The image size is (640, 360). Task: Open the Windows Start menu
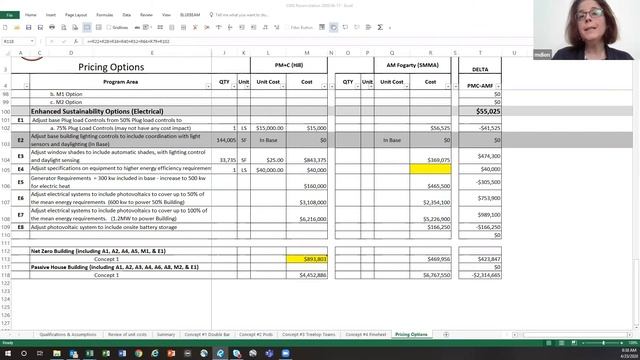coord(7,353)
